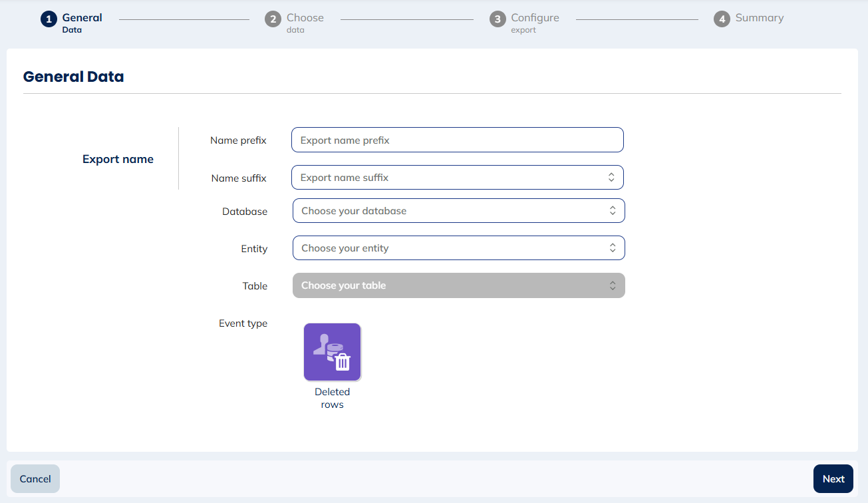Screen dimensions: 868x503
Task: Focus the Export name prefix text field
Action: [457, 140]
